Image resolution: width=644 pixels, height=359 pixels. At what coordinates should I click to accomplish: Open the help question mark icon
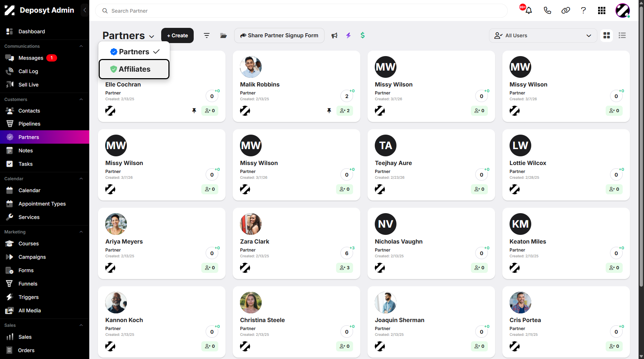coord(583,10)
